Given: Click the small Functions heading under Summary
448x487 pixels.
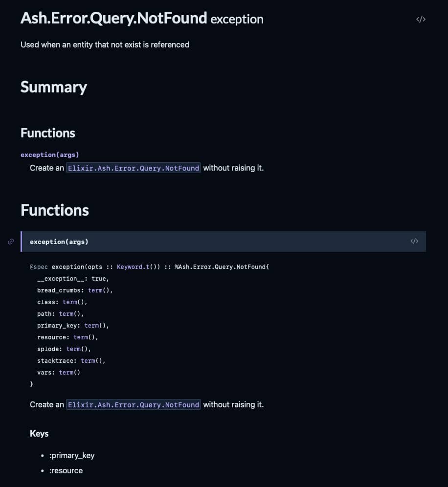Looking at the screenshot, I should [48, 133].
